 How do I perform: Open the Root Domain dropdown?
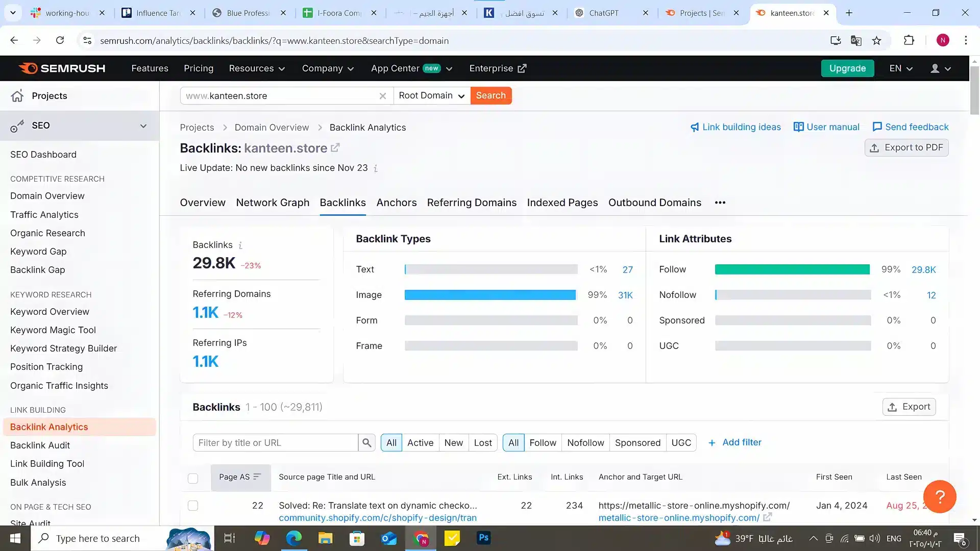[431, 95]
